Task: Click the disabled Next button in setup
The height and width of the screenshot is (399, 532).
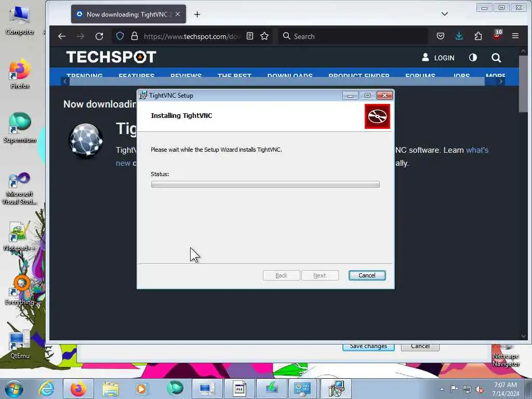Action: [x=320, y=275]
